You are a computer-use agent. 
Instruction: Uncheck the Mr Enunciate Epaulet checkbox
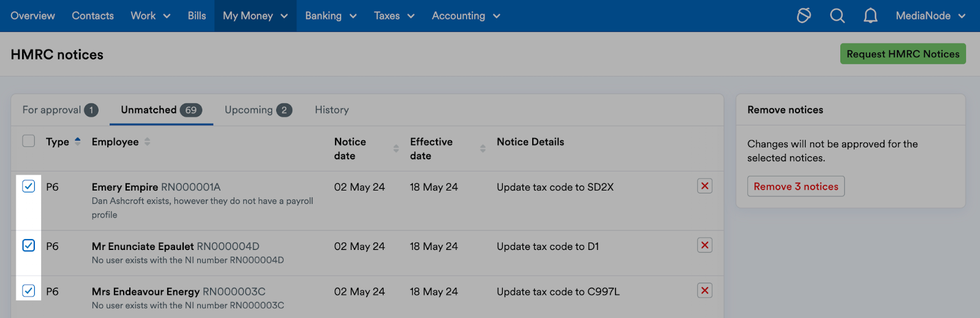29,246
